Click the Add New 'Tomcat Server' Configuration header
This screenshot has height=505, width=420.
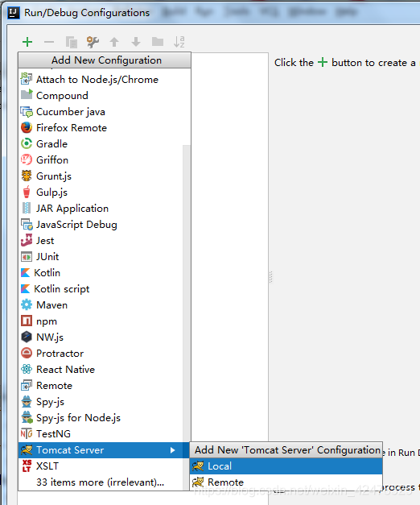coord(286,450)
